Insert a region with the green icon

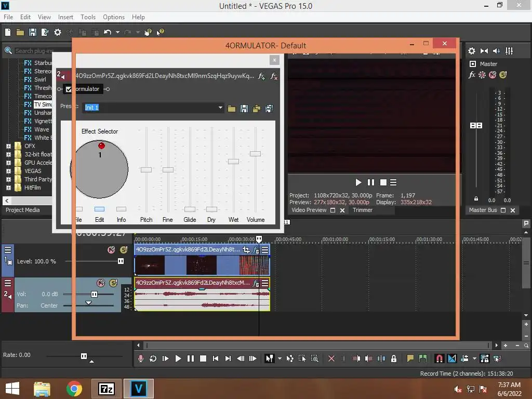tap(423, 358)
